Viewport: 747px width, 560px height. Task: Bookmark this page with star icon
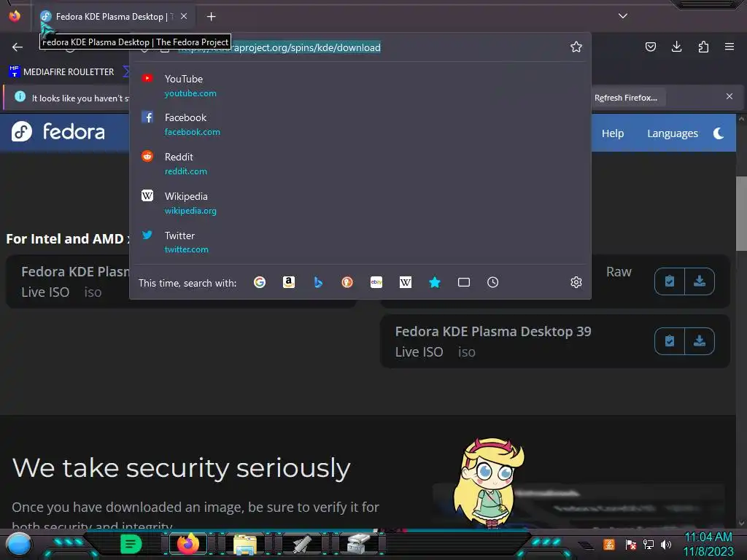coord(576,47)
